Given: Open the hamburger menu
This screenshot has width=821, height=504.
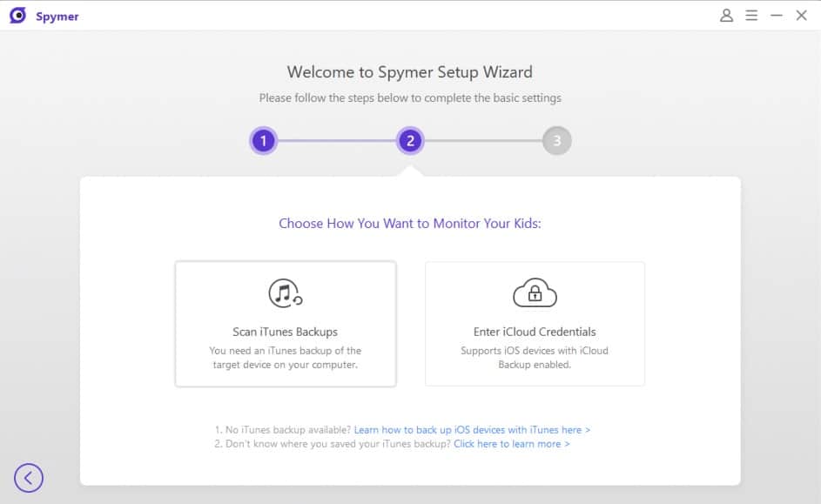Looking at the screenshot, I should (x=751, y=15).
